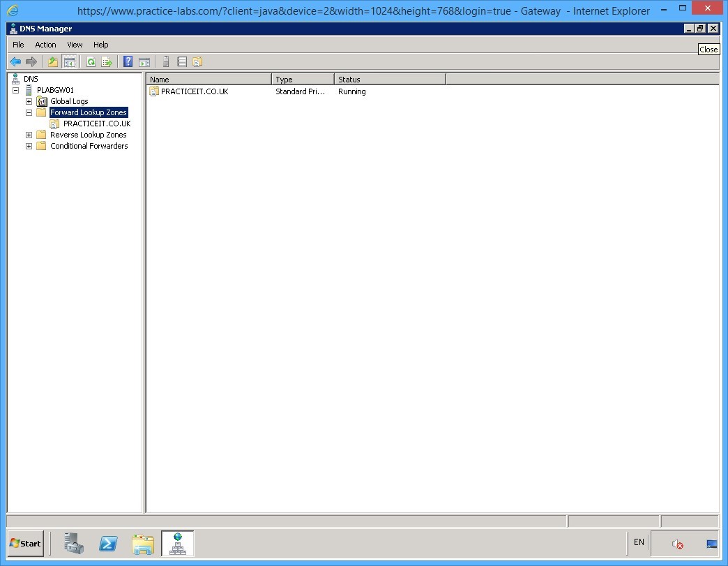Open Export List from the toolbar
The height and width of the screenshot is (566, 728).
[x=107, y=61]
